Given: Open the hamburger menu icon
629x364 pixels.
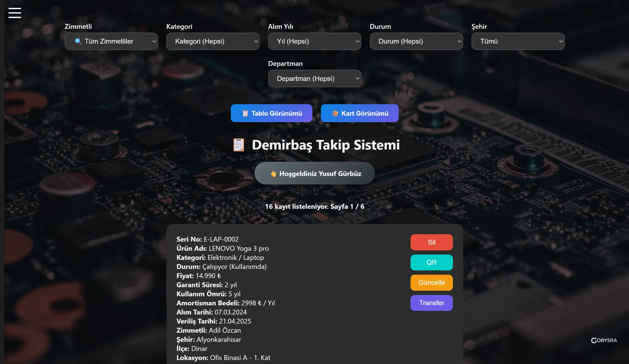Looking at the screenshot, I should pyautogui.click(x=15, y=13).
